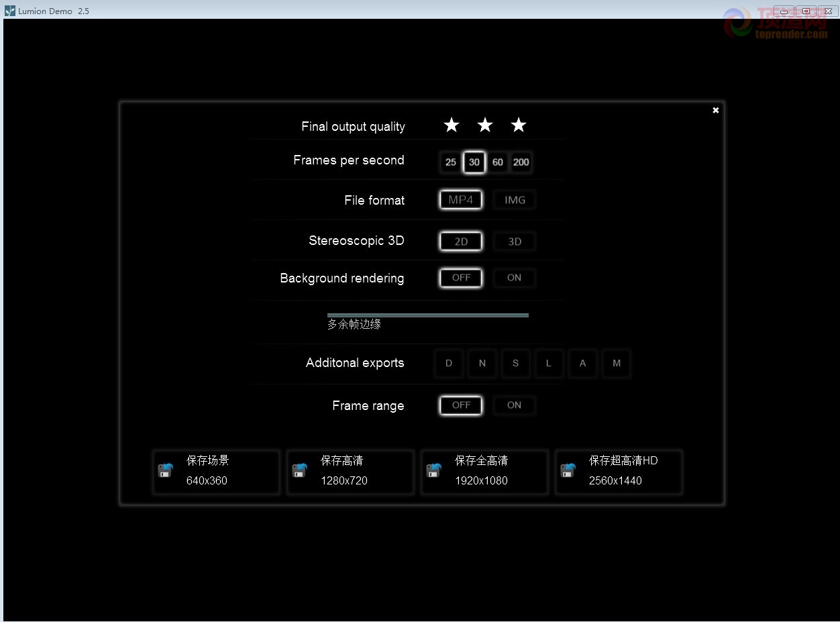Close the export settings dialog

tap(716, 110)
